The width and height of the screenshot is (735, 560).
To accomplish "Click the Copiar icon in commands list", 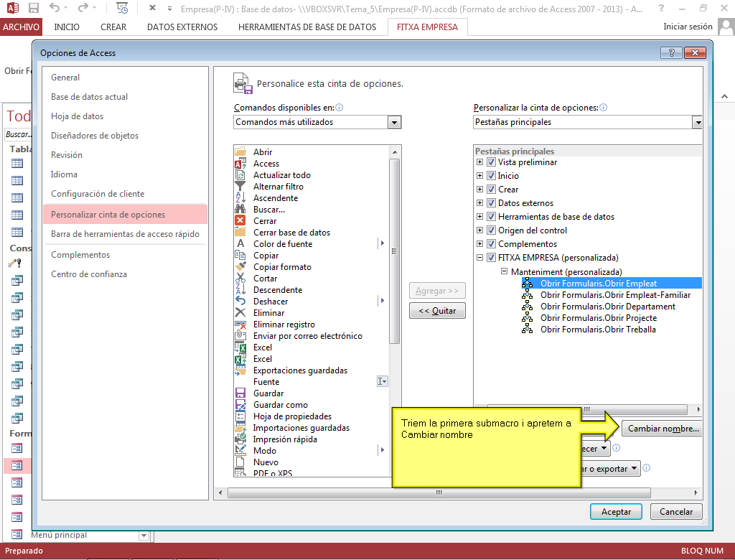I will point(240,255).
